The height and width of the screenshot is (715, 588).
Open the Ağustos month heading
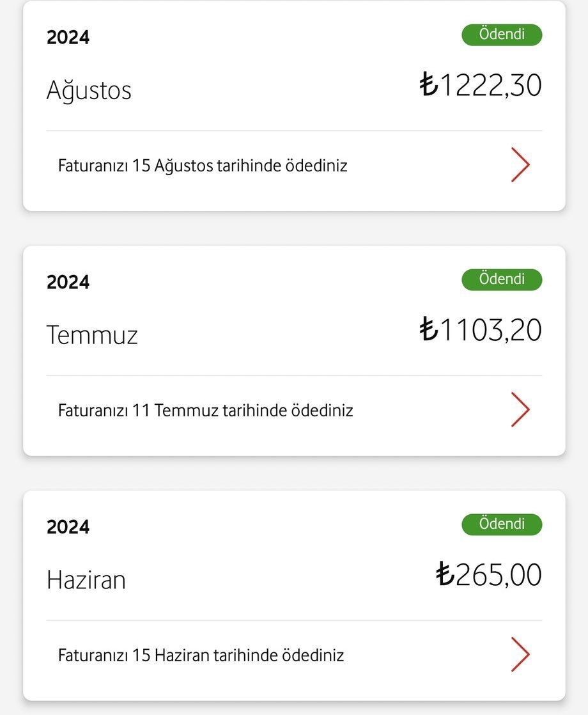click(89, 90)
